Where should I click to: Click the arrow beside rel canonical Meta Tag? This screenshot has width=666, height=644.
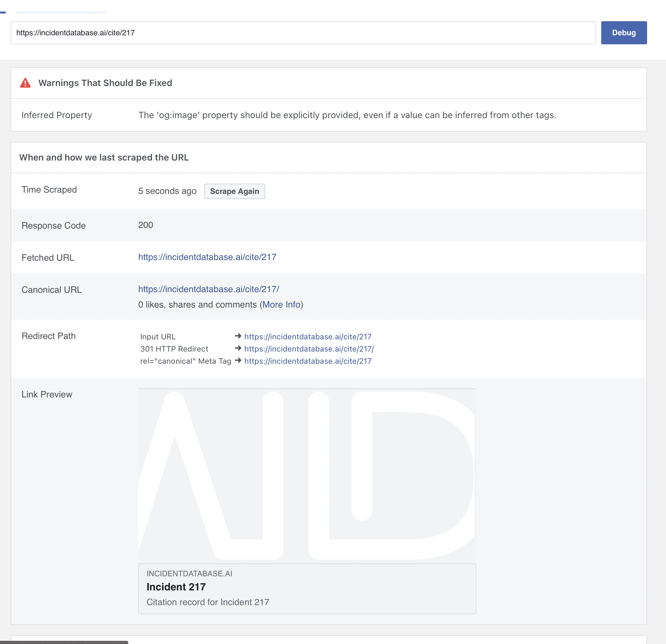coord(238,361)
